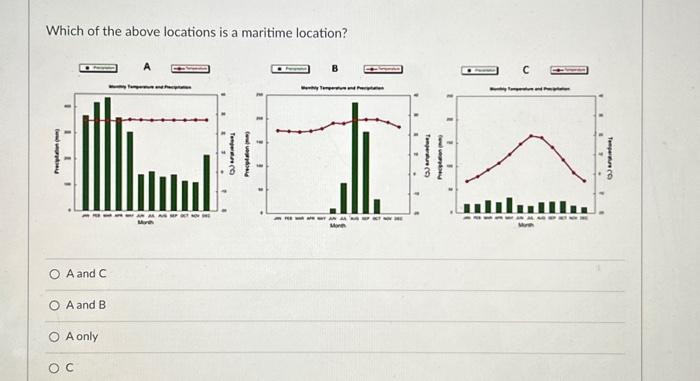
Task: Click the Precipitation legend box on chart A
Action: pos(99,68)
